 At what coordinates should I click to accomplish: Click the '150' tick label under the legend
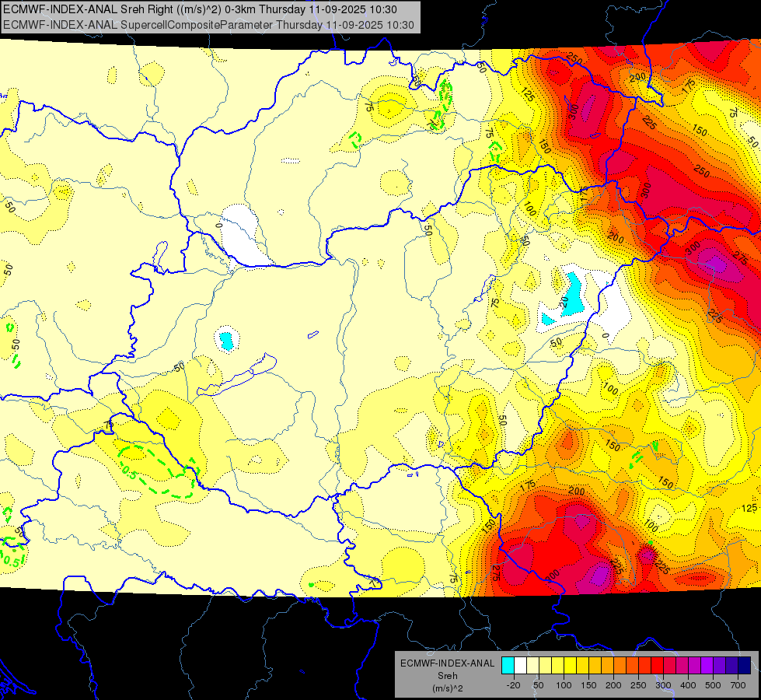pos(588,685)
